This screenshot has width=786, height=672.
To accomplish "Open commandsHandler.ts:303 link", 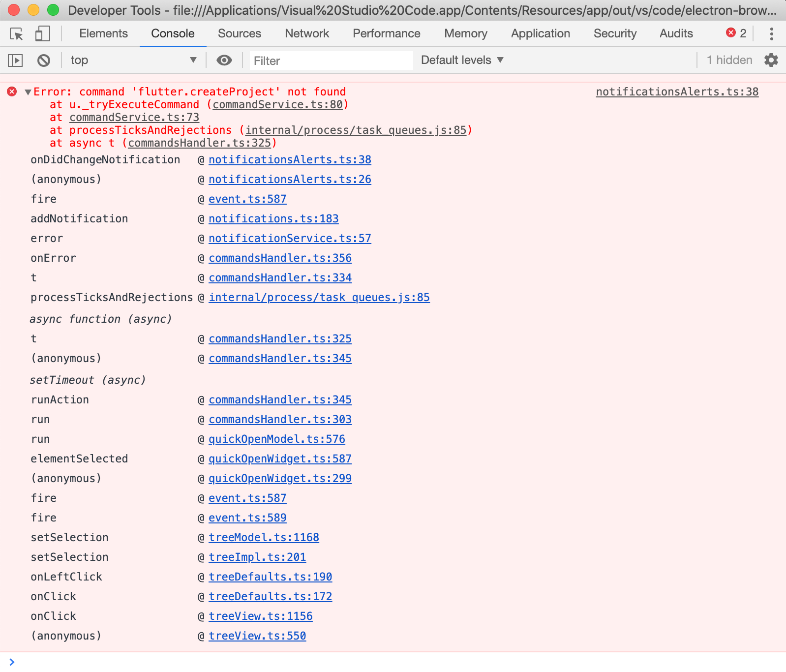I will (280, 419).
